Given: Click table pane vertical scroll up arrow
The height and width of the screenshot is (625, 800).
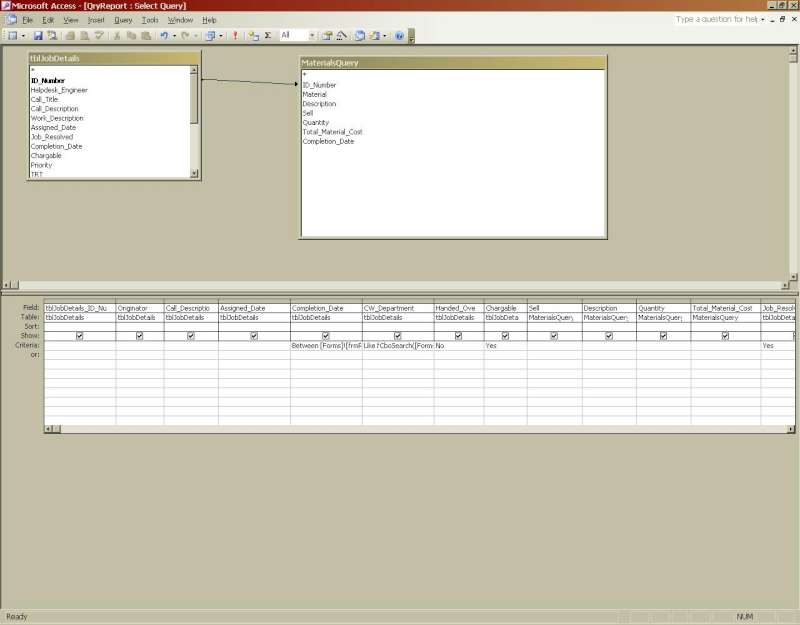Looking at the screenshot, I should pyautogui.click(x=793, y=51).
